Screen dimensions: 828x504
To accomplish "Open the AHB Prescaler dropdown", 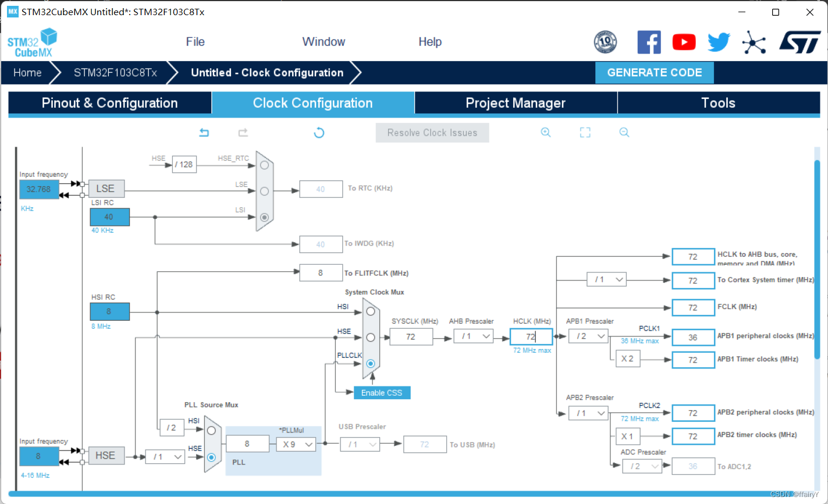I will [474, 336].
